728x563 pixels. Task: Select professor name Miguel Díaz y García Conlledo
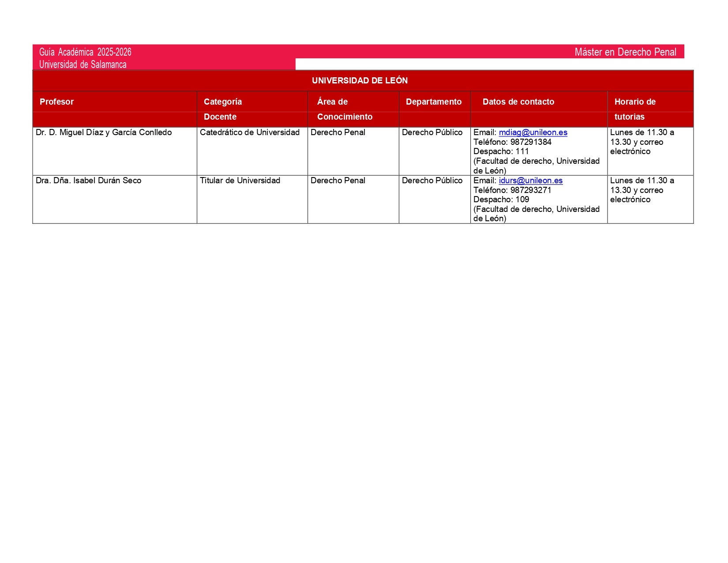[x=104, y=132]
